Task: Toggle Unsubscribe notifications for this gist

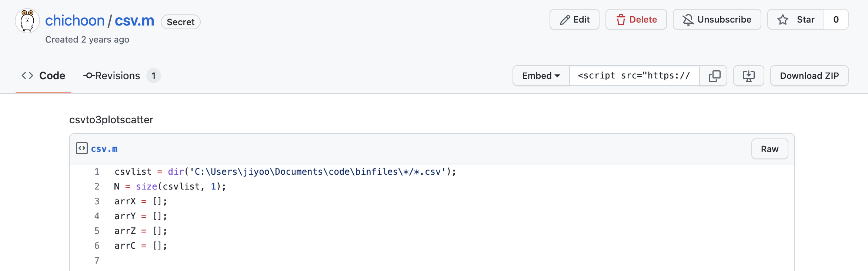Action: pyautogui.click(x=717, y=19)
